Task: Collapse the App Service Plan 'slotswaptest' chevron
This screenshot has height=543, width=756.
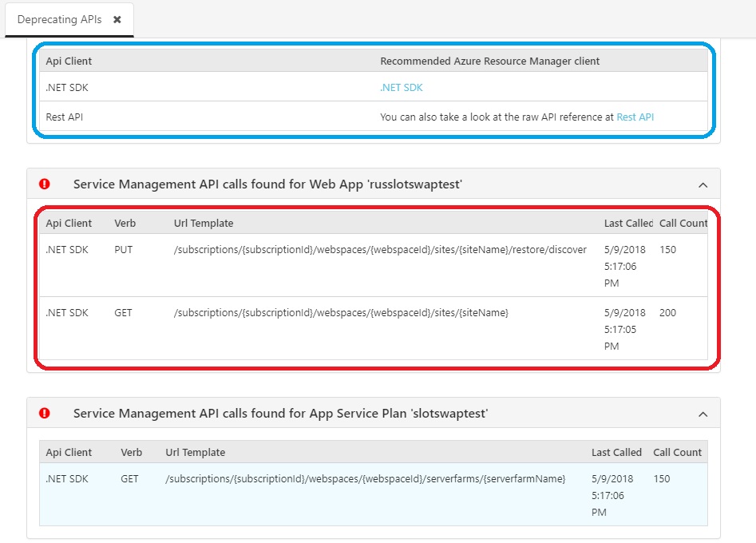Action: click(x=703, y=414)
